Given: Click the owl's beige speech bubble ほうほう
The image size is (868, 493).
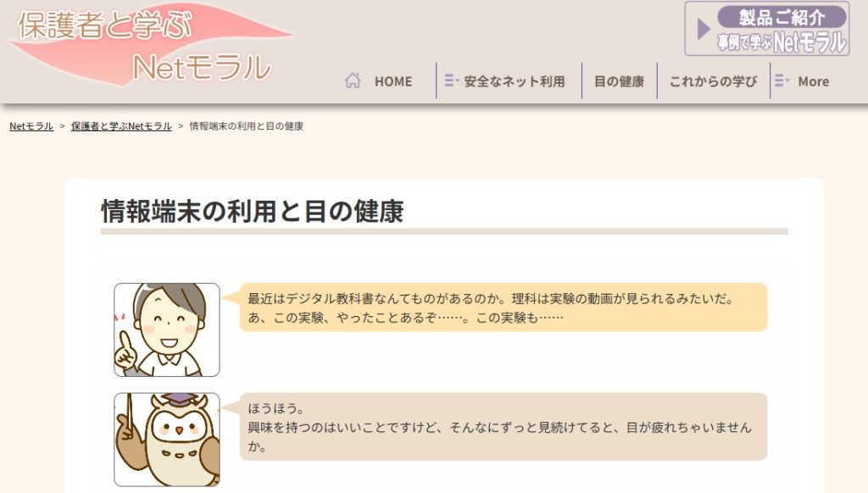Looking at the screenshot, I should (x=504, y=427).
